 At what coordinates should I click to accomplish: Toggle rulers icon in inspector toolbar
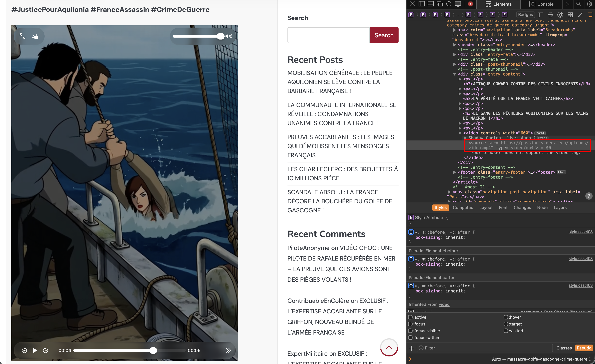click(x=540, y=15)
